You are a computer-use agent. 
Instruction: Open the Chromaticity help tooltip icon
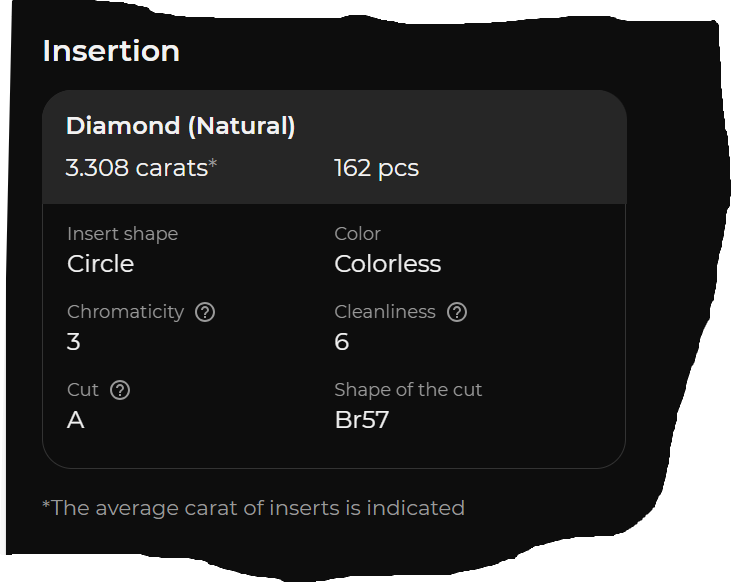click(x=205, y=312)
